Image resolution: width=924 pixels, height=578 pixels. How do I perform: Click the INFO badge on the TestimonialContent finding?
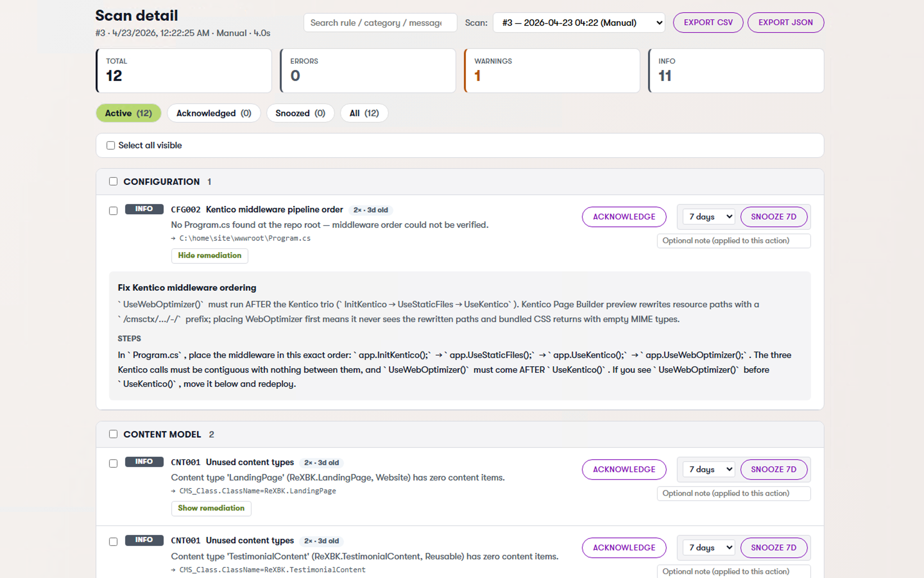144,540
